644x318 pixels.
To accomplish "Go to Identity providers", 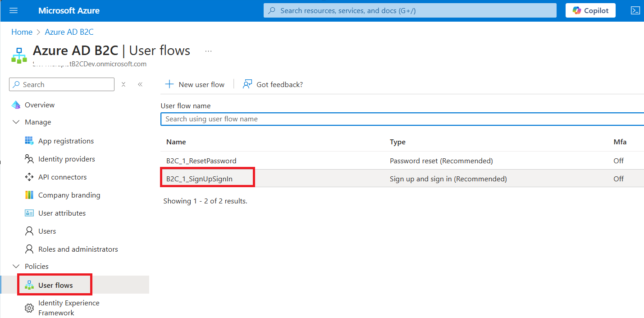I will coord(66,159).
